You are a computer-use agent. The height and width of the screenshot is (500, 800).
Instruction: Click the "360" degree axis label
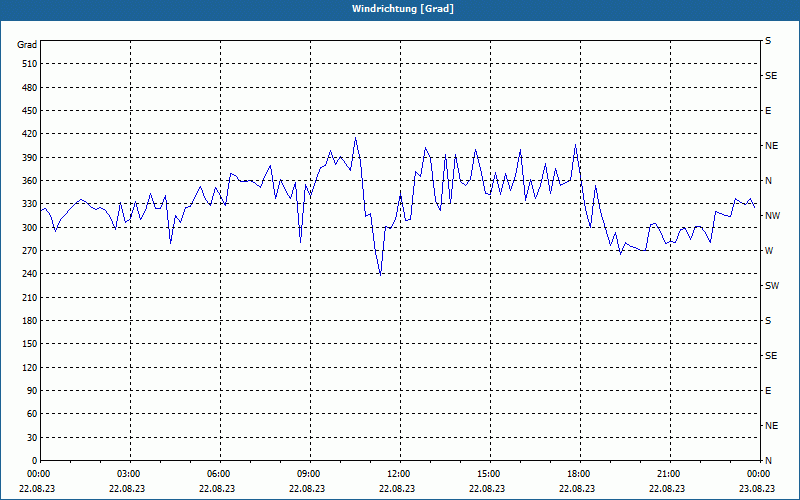tap(30, 181)
